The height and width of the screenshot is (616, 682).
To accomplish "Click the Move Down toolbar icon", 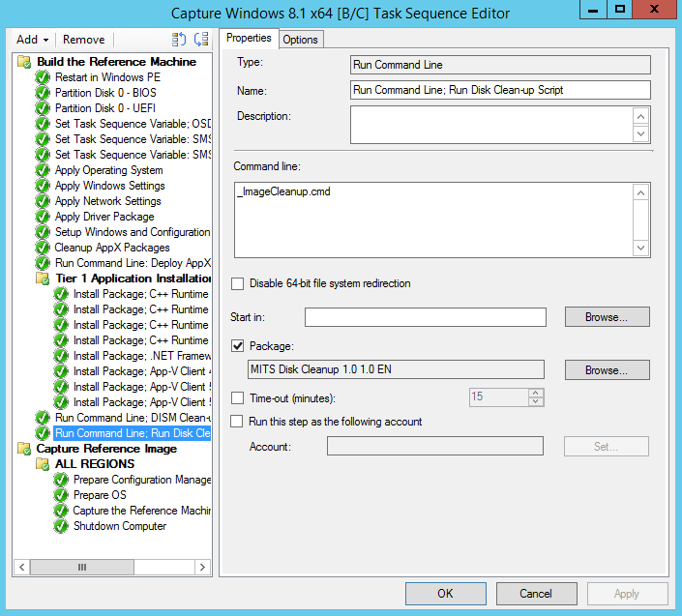I will click(x=201, y=40).
